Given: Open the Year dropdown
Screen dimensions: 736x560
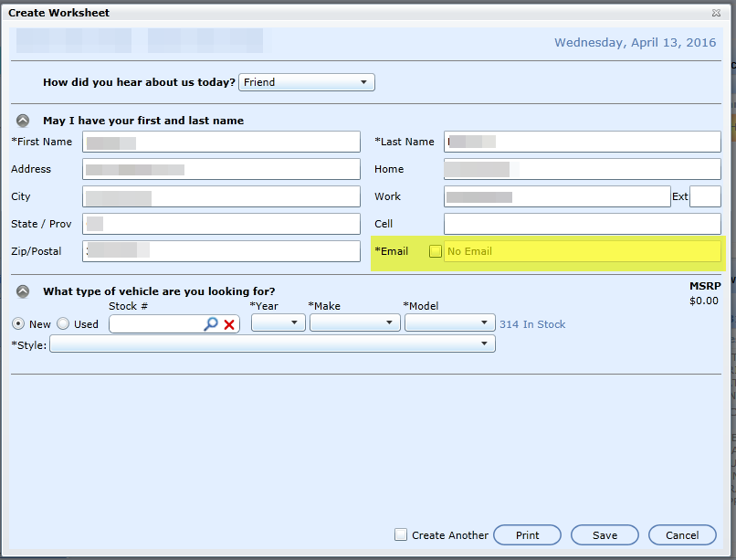Looking at the screenshot, I should click(x=279, y=322).
